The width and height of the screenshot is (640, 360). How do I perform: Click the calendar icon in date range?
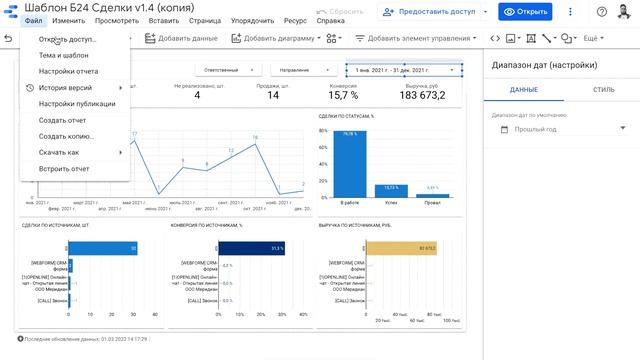pyautogui.click(x=504, y=129)
